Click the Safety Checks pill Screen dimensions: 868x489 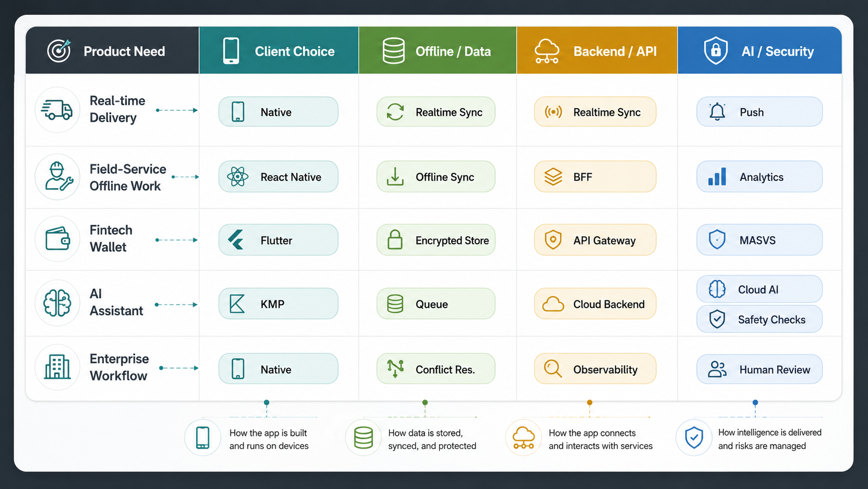pyautogui.click(x=759, y=319)
